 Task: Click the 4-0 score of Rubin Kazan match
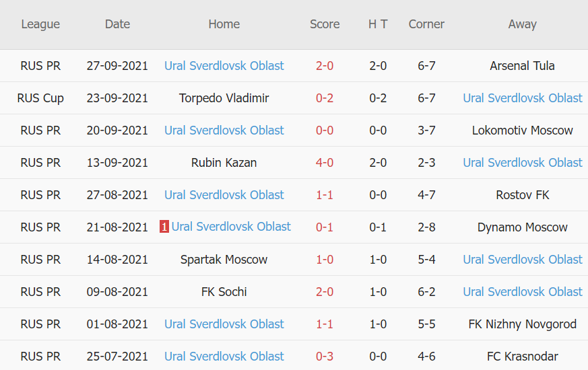pos(325,163)
